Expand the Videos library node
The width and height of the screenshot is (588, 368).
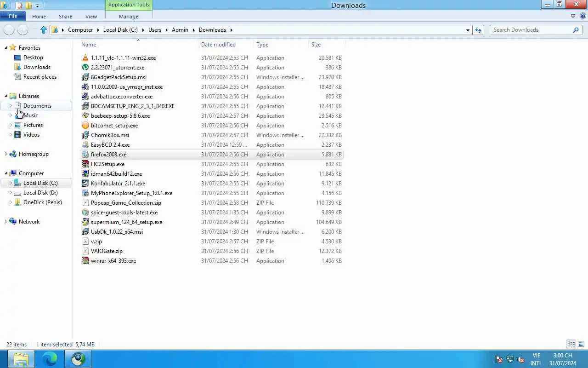click(x=11, y=135)
